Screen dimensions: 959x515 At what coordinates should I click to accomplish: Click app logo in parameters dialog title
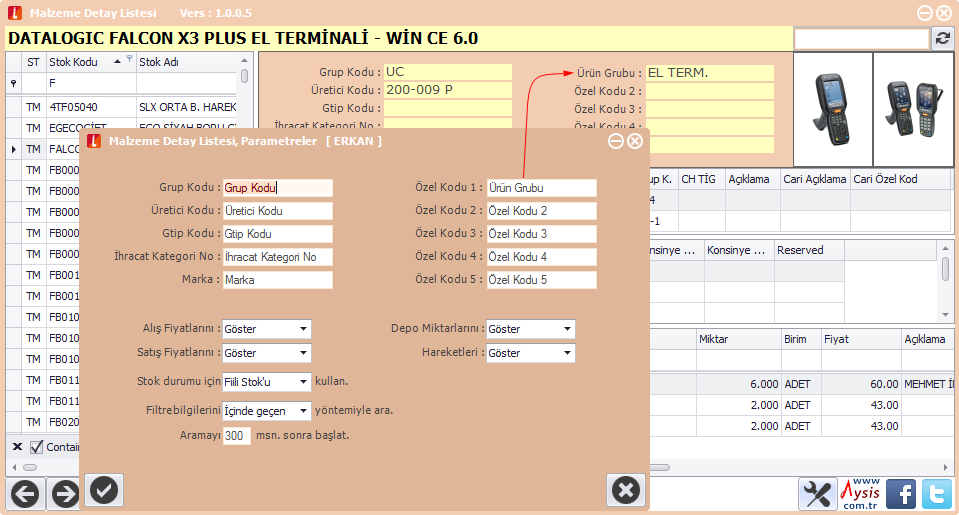94,141
